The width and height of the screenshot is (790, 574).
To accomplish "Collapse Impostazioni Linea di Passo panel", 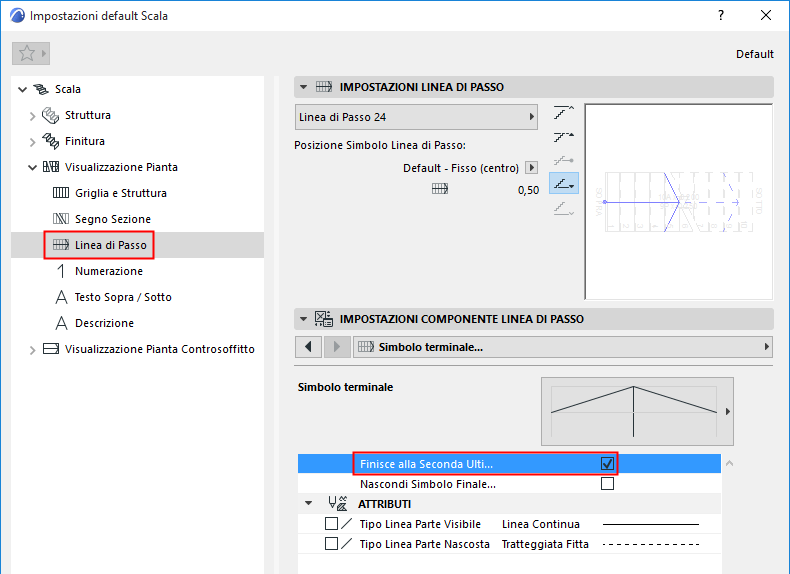I will (303, 87).
